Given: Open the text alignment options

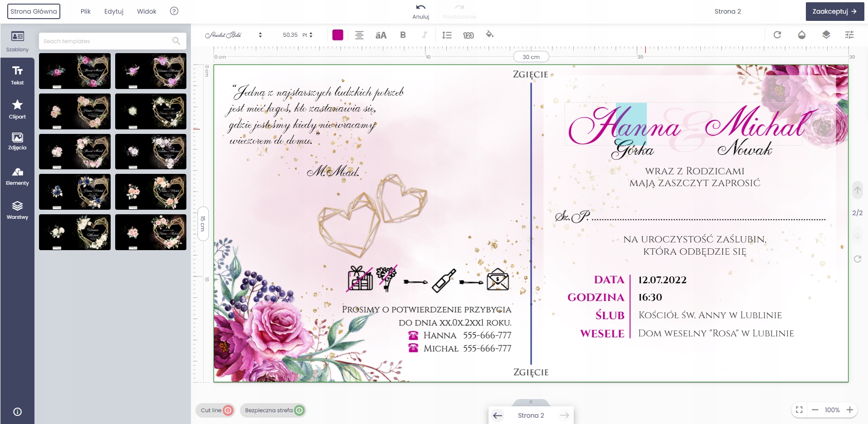Looking at the screenshot, I should click(x=359, y=35).
